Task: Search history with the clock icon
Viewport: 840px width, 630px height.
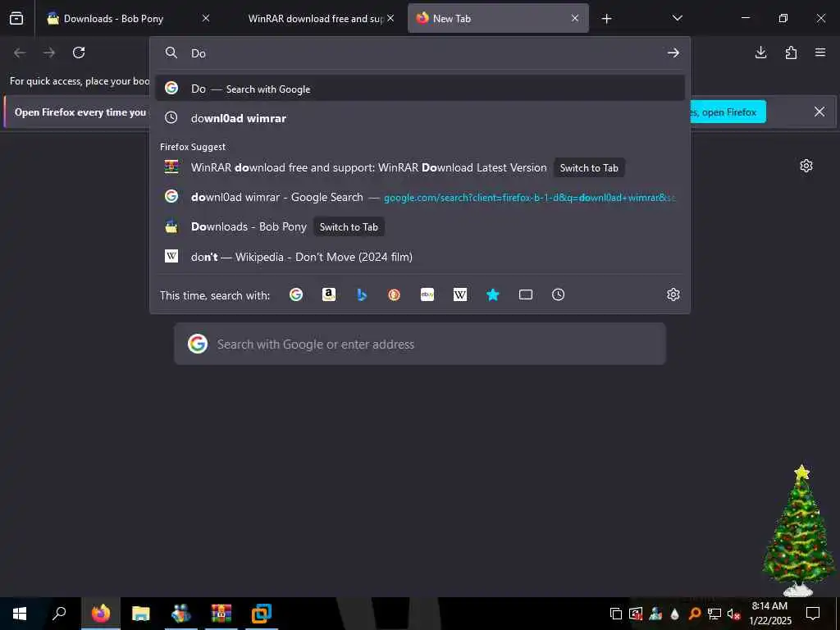Action: click(x=558, y=294)
